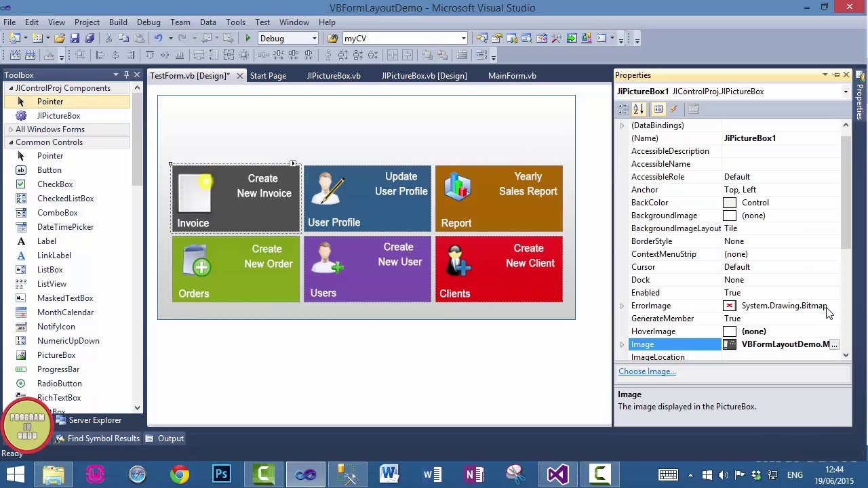This screenshot has height=488, width=868.
Task: Switch to the Start Page tab
Action: (268, 76)
